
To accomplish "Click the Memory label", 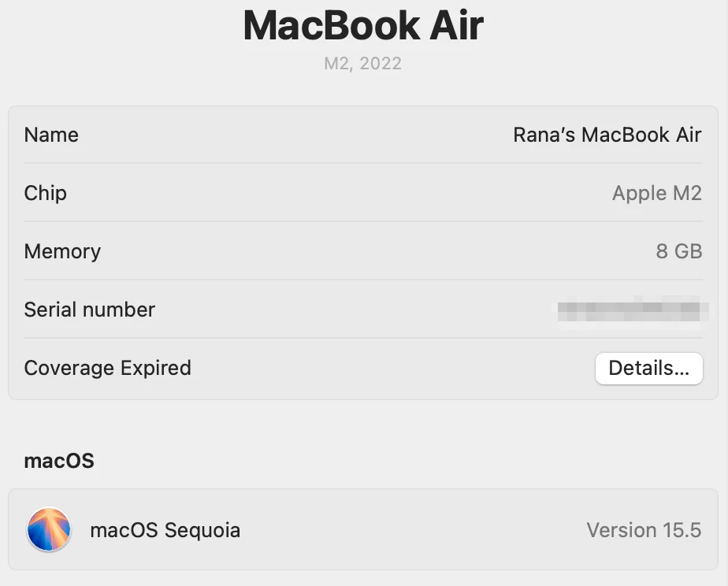I will (62, 251).
